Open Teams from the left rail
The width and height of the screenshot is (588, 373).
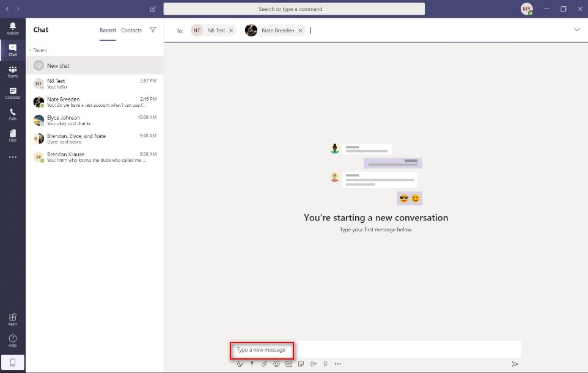13,71
